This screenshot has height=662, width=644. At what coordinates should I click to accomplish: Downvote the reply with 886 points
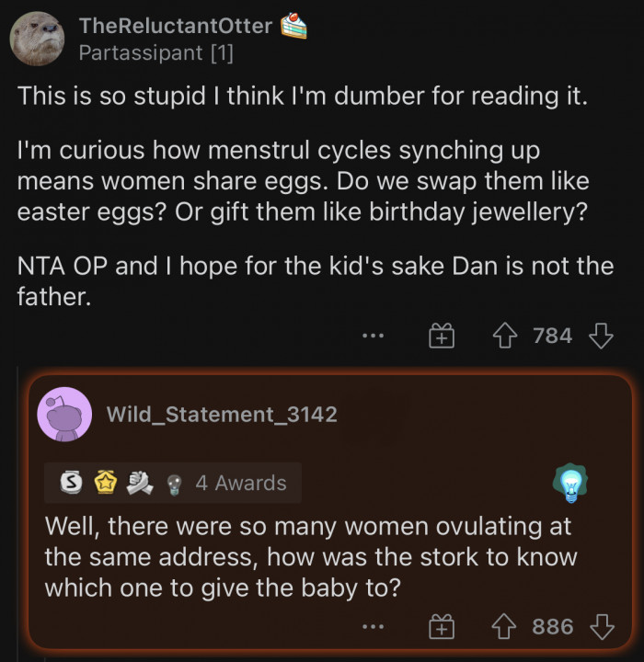click(x=601, y=628)
